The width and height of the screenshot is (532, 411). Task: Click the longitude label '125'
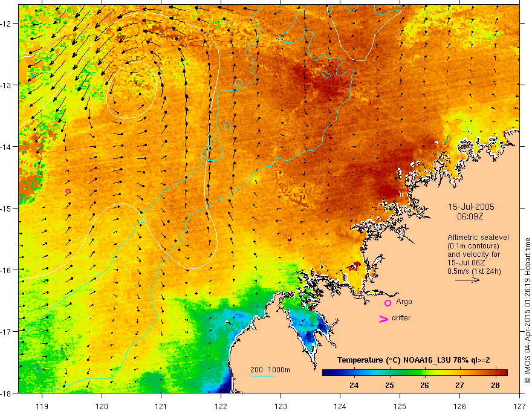[400, 406]
